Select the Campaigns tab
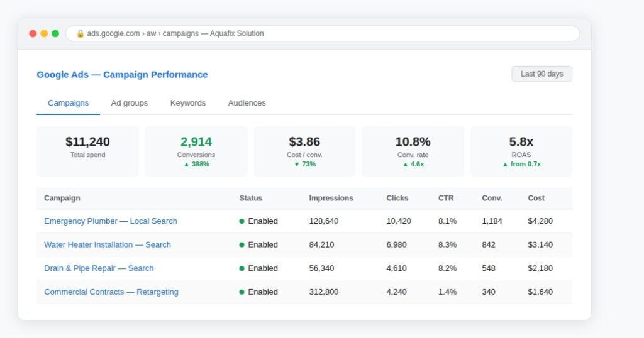Image resolution: width=644 pixels, height=338 pixels. coord(68,103)
